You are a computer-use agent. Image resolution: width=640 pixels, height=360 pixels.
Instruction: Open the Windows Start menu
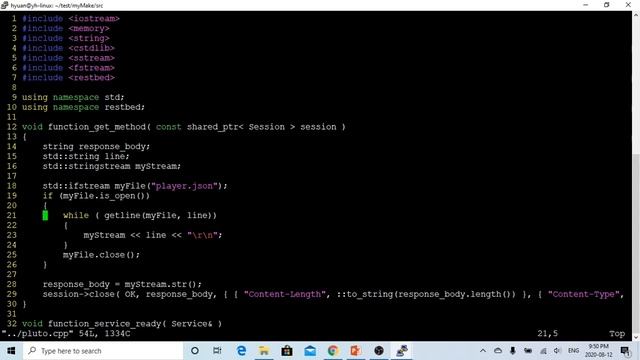pyautogui.click(x=11, y=351)
